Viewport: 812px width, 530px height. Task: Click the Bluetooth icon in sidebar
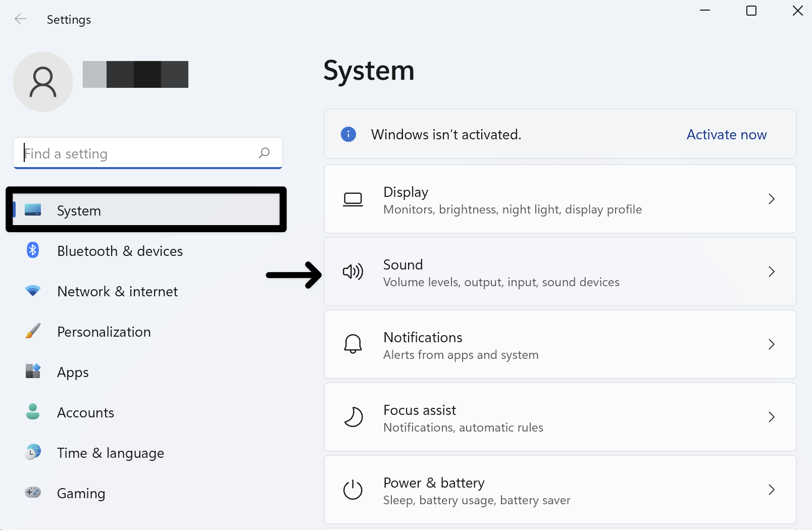33,250
